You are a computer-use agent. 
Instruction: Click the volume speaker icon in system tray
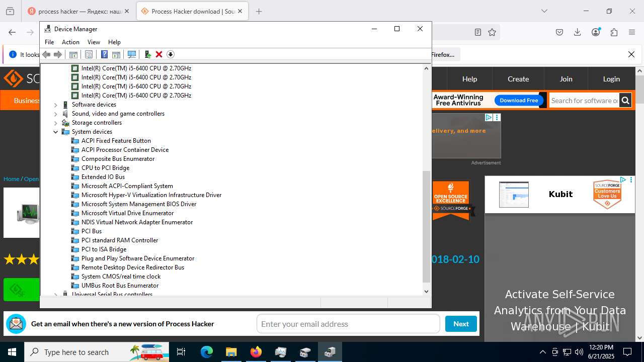(x=579, y=352)
